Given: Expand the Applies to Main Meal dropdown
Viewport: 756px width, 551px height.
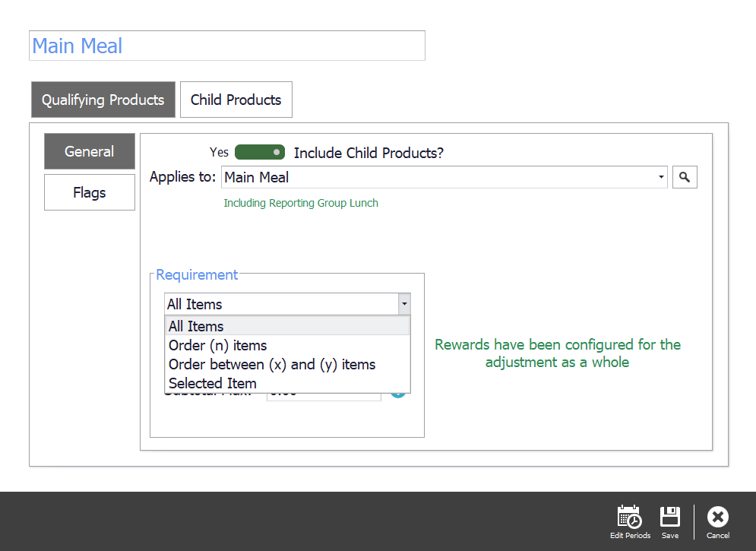Looking at the screenshot, I should click(661, 177).
